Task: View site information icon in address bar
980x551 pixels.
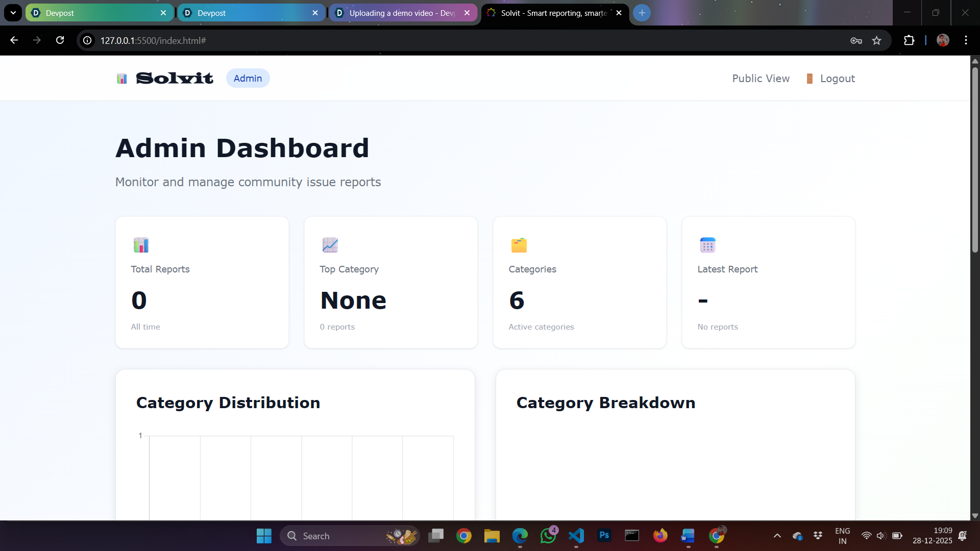Action: point(88,40)
